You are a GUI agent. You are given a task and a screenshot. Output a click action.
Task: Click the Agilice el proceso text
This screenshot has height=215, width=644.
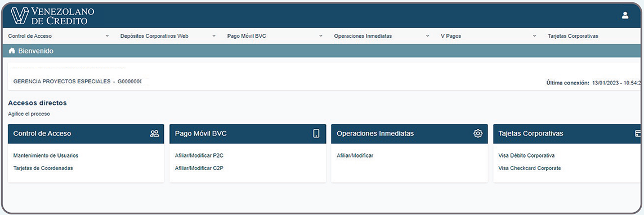29,114
